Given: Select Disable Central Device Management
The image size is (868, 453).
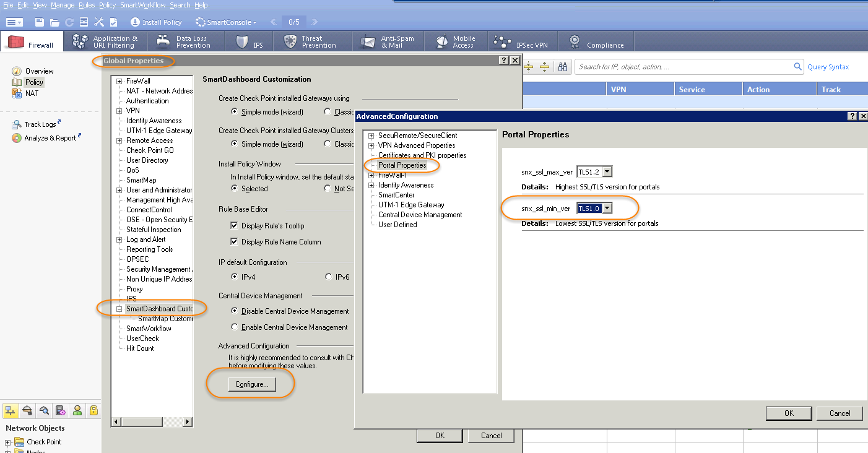Looking at the screenshot, I should (x=235, y=311).
